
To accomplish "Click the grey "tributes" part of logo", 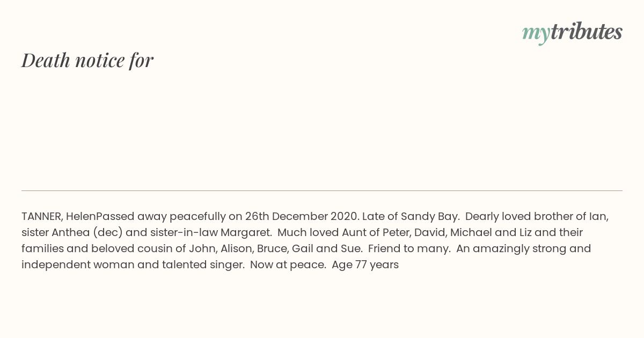I will point(587,31).
